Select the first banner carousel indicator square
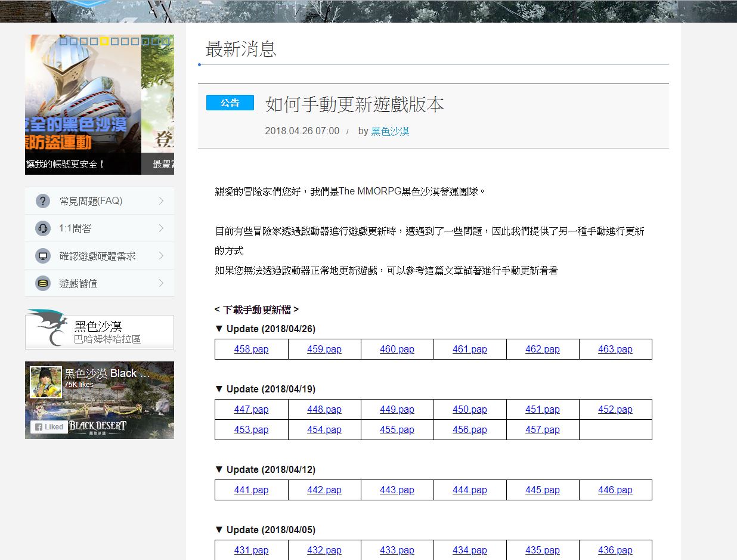737x560 pixels. (x=64, y=41)
